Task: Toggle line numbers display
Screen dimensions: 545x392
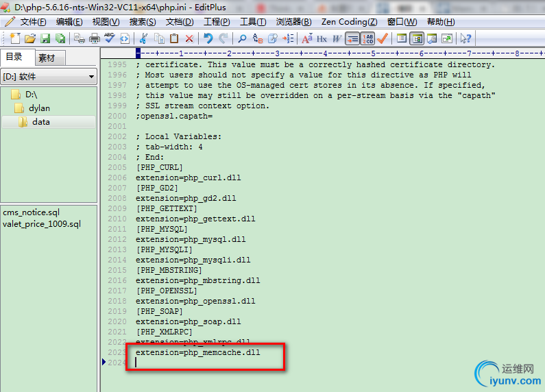Action: (x=367, y=38)
